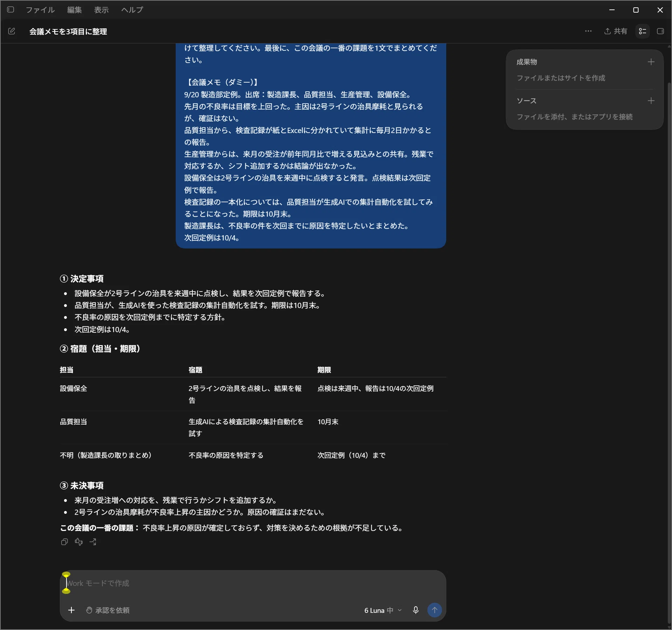Send the message with the arrow button
Viewport: 672px width, 630px height.
pyautogui.click(x=435, y=610)
